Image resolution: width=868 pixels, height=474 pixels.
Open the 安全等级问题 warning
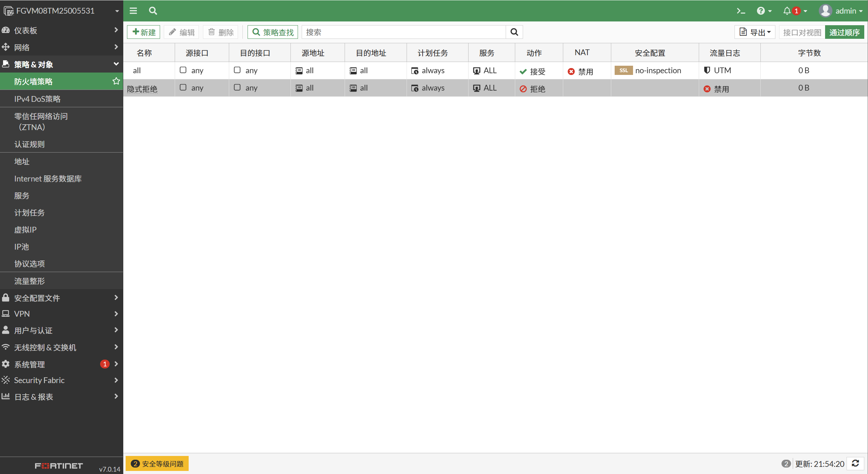coord(157,463)
